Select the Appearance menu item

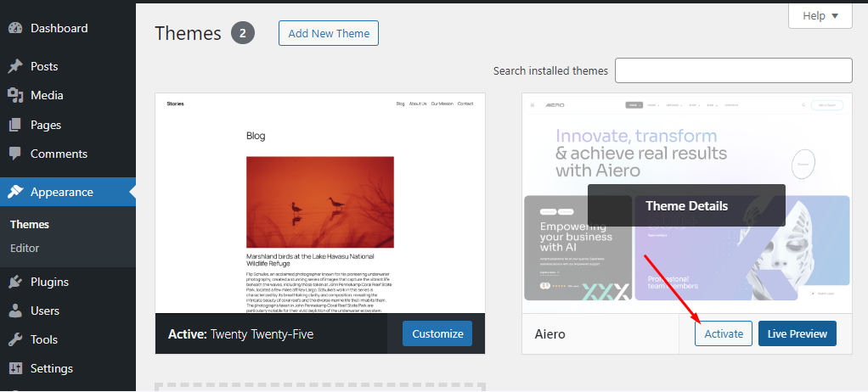coord(68,192)
